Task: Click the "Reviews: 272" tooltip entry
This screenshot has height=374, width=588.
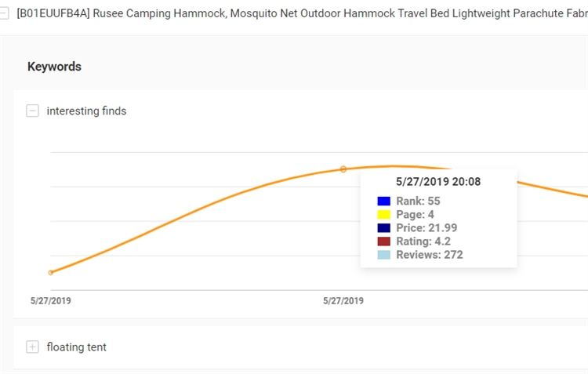Action: pyautogui.click(x=429, y=255)
